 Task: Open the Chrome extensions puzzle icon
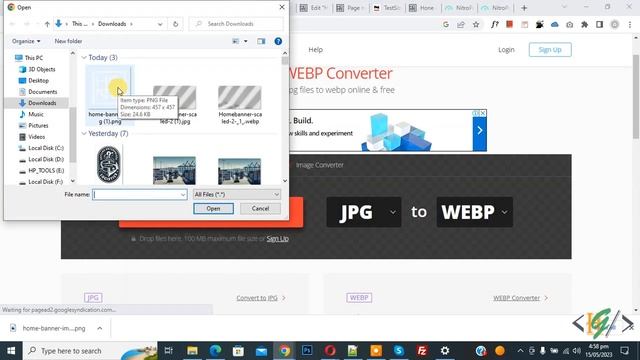[584, 24]
